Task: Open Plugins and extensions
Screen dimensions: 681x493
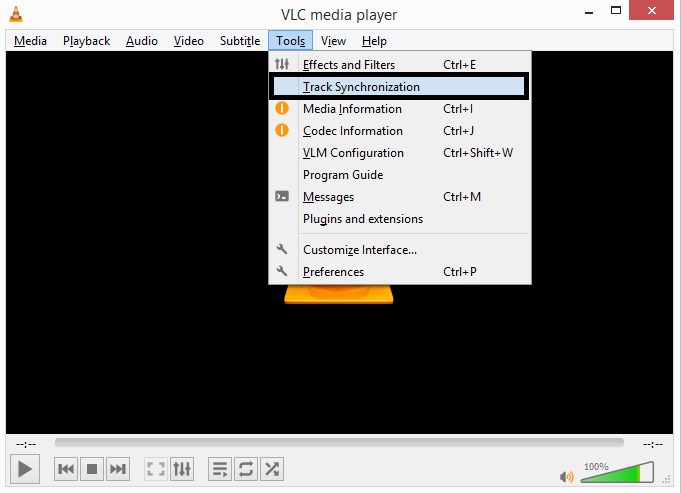Action: tap(400, 219)
